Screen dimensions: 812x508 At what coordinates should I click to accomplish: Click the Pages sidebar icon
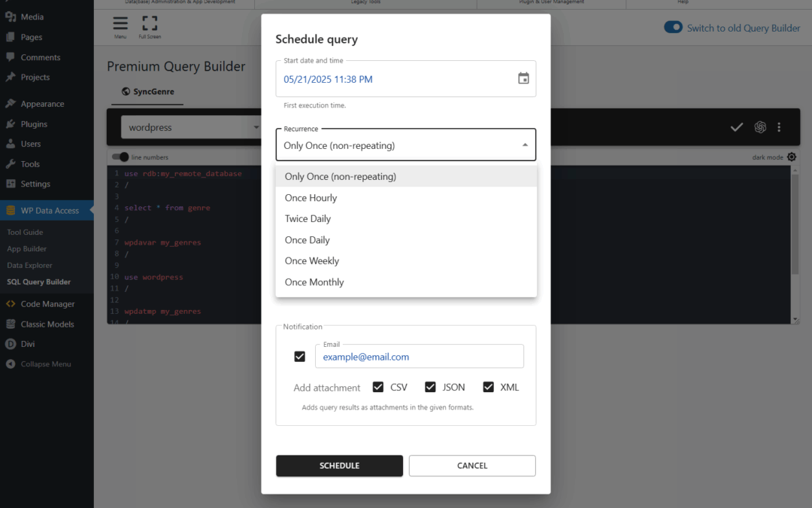click(x=11, y=37)
